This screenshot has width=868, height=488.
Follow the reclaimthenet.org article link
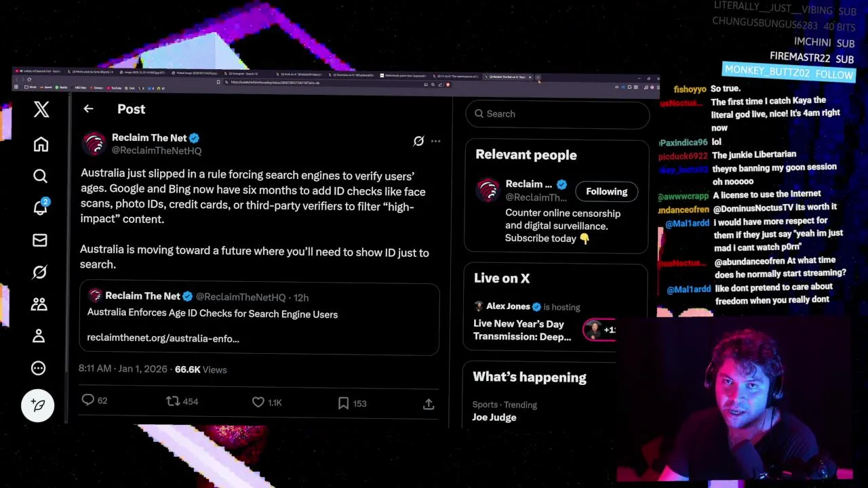click(x=163, y=338)
